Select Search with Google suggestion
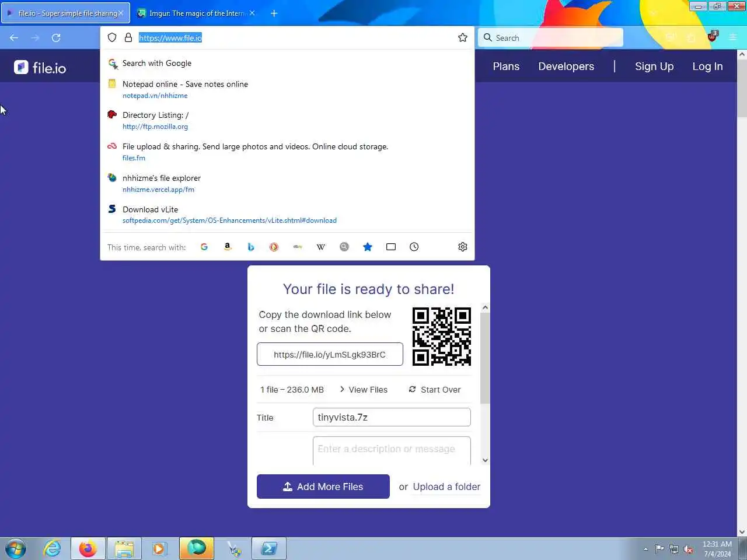This screenshot has height=560, width=747. click(x=288, y=63)
